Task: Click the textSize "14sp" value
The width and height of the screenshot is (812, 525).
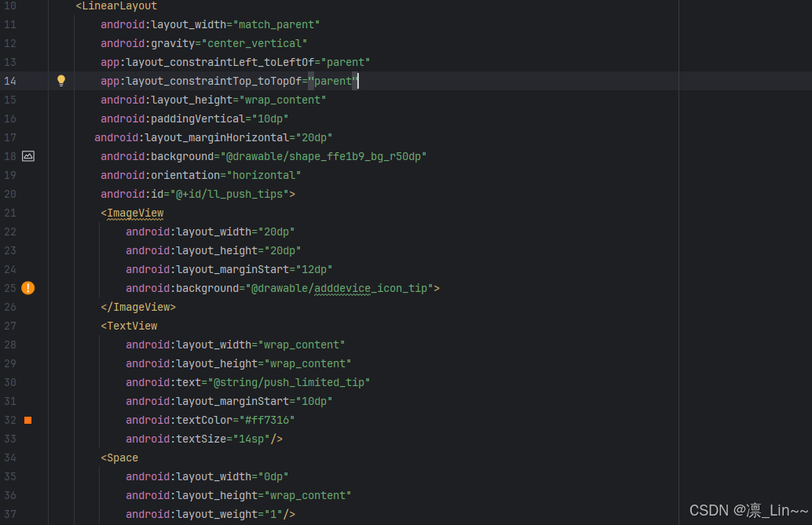Action: 251,439
